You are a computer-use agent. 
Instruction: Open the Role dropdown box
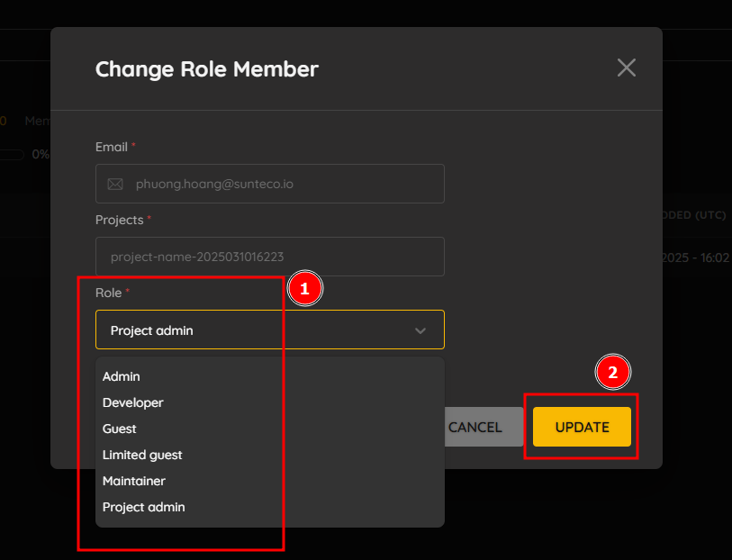click(x=270, y=330)
